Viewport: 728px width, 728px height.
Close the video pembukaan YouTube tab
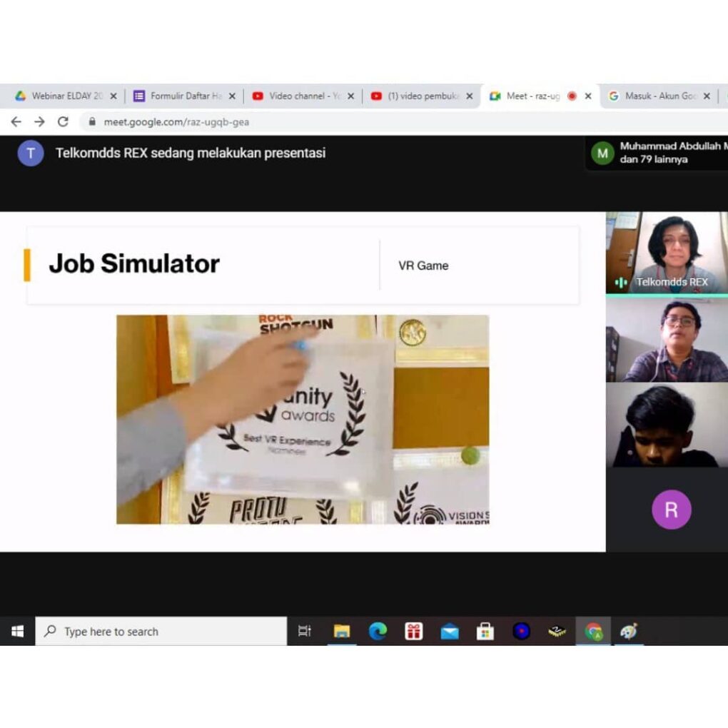(x=469, y=96)
